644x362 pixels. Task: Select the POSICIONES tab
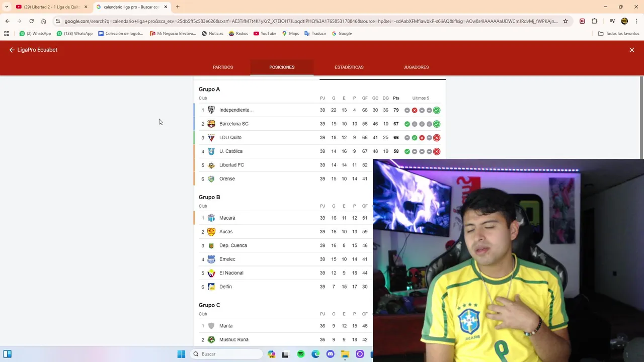point(282,67)
